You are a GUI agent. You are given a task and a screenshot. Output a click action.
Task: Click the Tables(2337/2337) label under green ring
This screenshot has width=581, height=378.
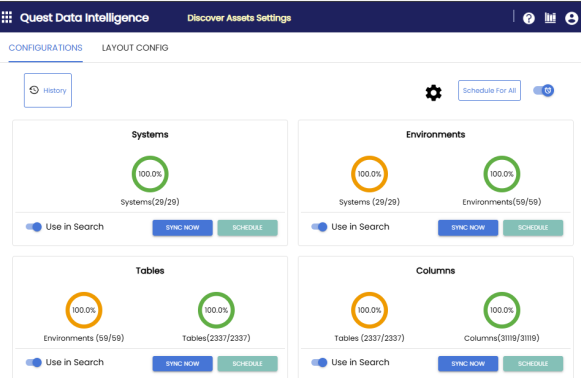pyautogui.click(x=216, y=338)
